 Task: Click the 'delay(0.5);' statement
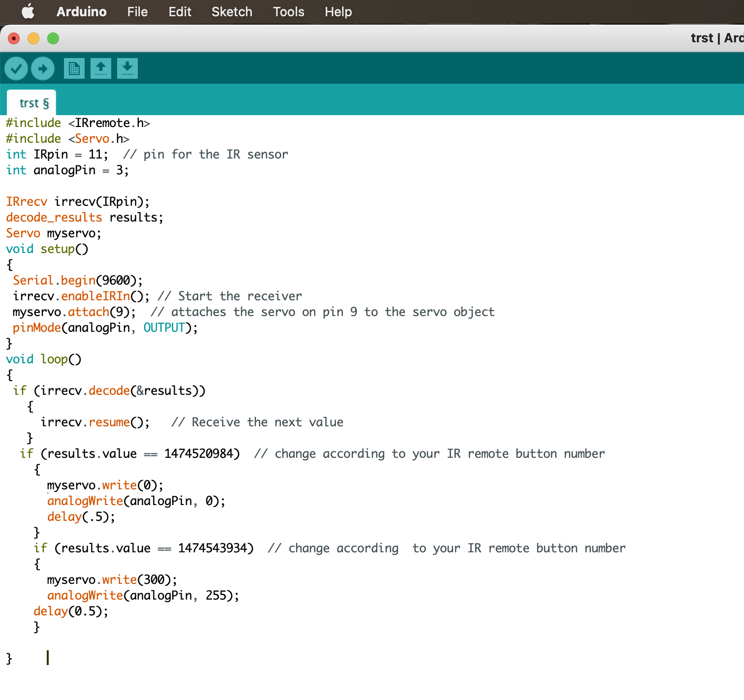71,611
